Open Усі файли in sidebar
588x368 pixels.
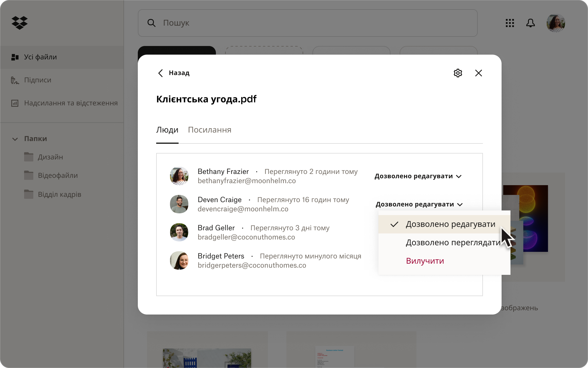tap(62, 57)
